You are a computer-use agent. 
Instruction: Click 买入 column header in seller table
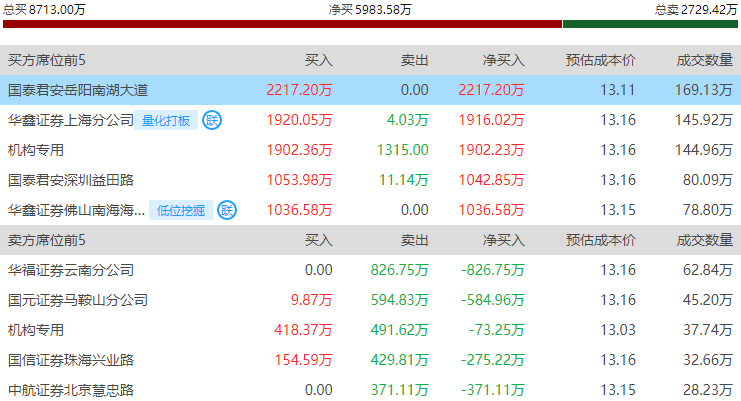[x=319, y=240]
